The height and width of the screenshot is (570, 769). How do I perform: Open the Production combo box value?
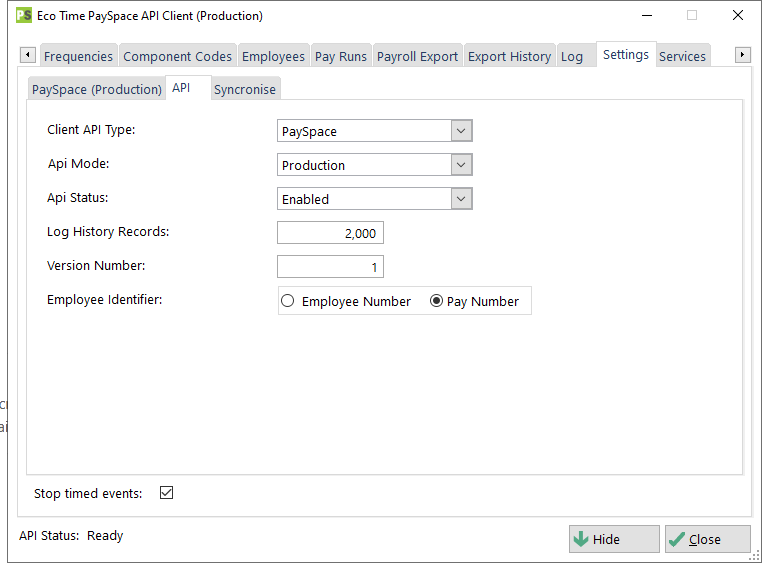(x=364, y=165)
